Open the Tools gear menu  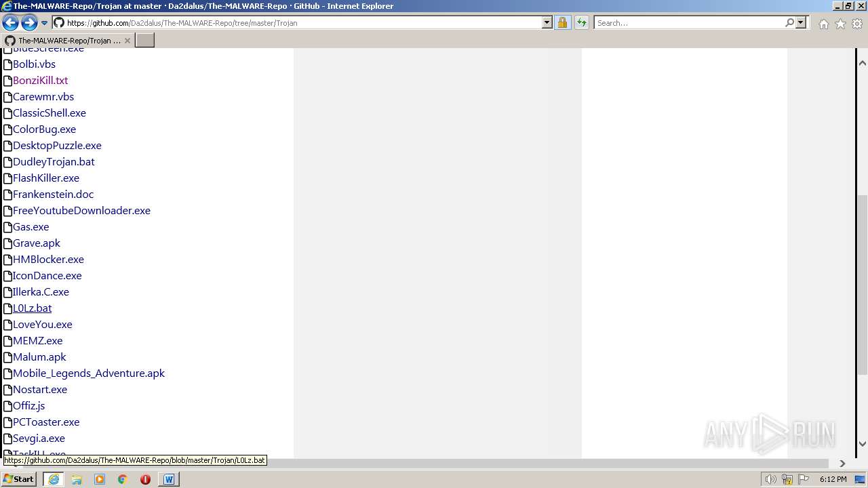[x=857, y=24]
